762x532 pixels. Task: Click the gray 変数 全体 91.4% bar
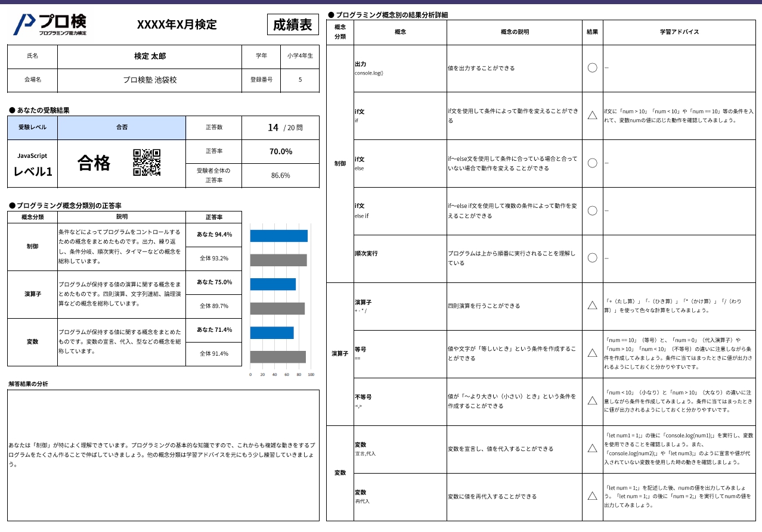click(278, 357)
